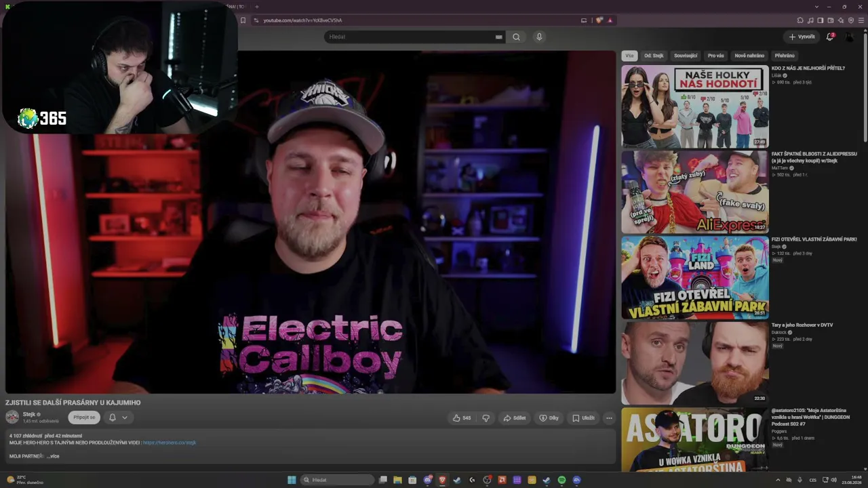This screenshot has width=868, height=488.
Task: Open FIZI OTEVŘEL VLASTNÍ ZÁBAVNÍ PARK thumbnail
Action: coord(695,277)
